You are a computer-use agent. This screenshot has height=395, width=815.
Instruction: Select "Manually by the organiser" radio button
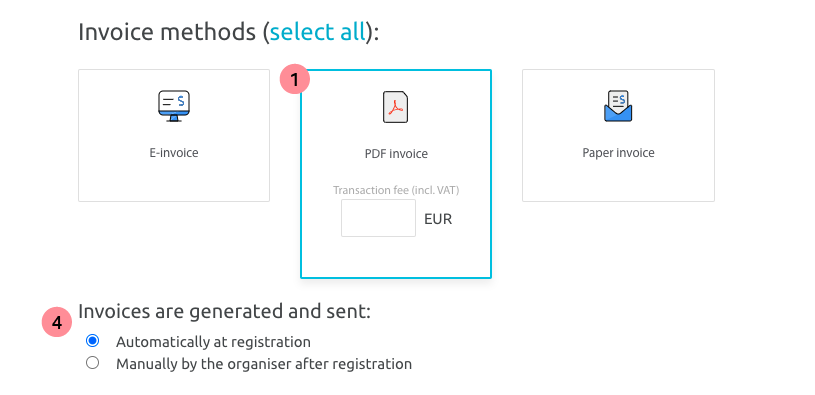93,363
